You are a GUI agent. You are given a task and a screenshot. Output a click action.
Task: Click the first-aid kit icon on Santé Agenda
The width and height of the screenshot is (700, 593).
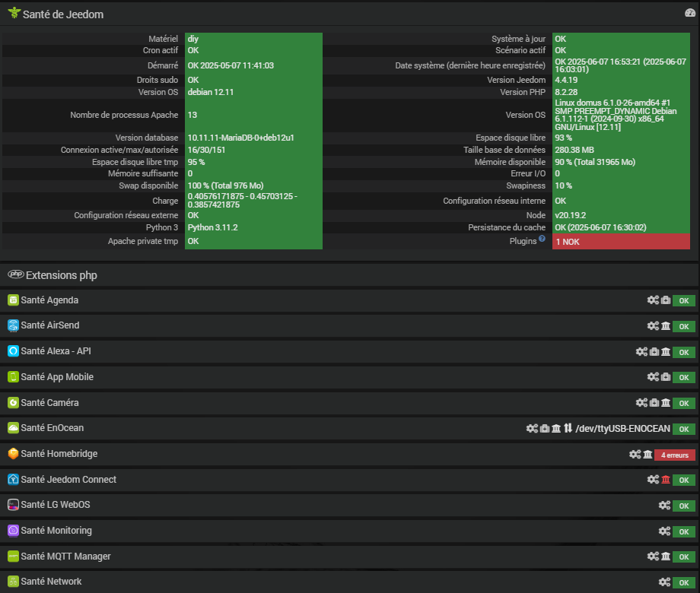coord(666,300)
